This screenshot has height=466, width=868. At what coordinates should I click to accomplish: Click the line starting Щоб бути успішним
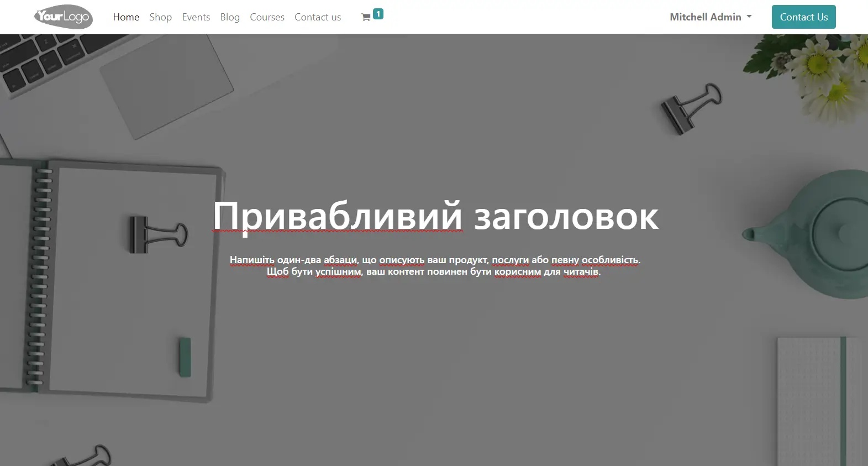tap(434, 271)
